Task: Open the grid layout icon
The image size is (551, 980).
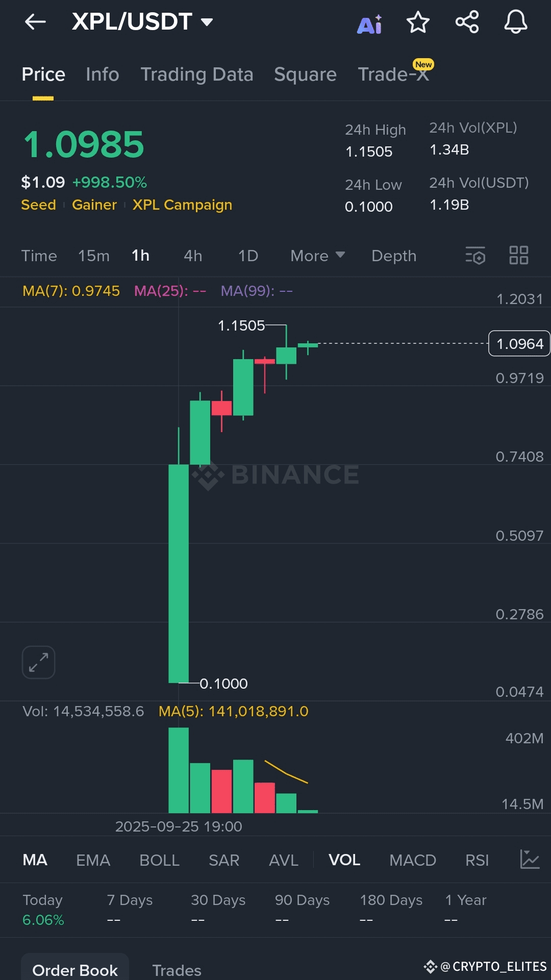Action: tap(519, 255)
